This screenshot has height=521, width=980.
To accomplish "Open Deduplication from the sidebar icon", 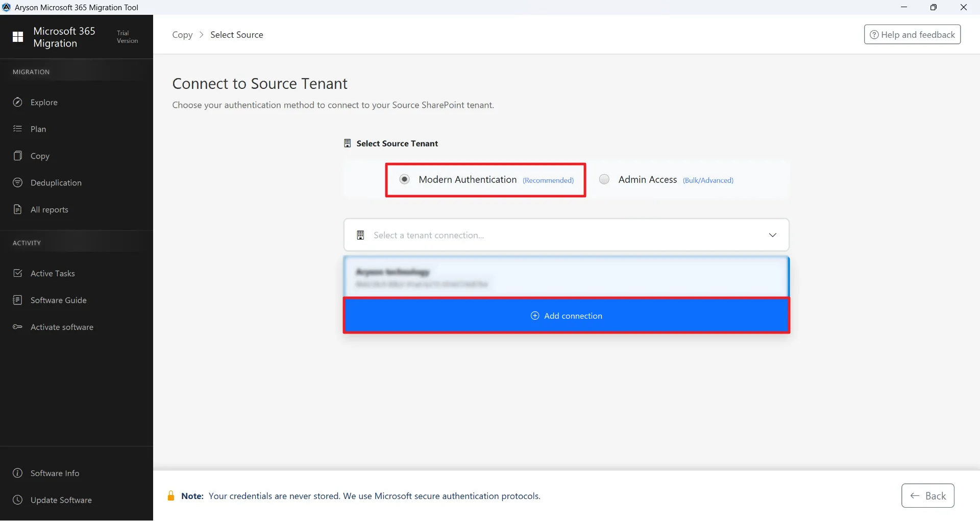I will (18, 182).
